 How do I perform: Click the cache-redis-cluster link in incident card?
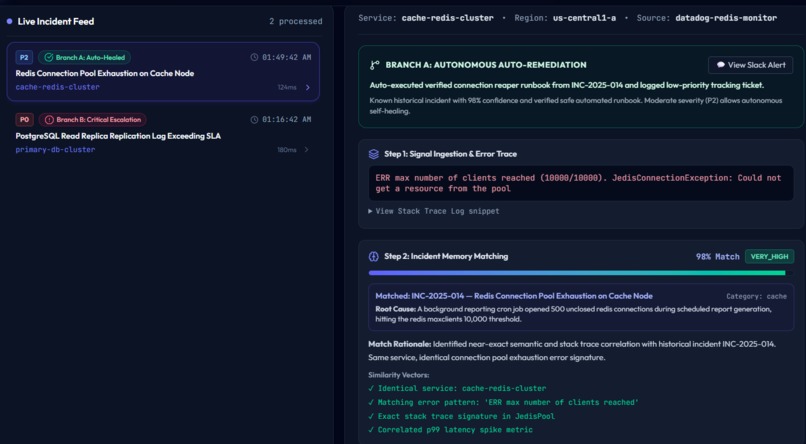(x=58, y=87)
